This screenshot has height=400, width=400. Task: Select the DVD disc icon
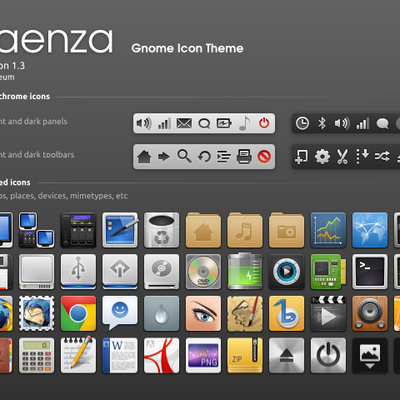click(x=203, y=272)
